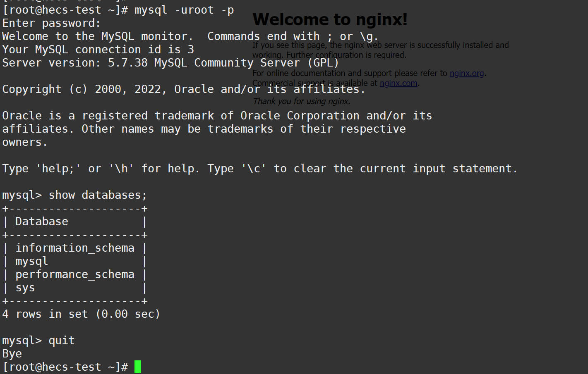Select "Server version: 5.7.38" line

[170, 63]
